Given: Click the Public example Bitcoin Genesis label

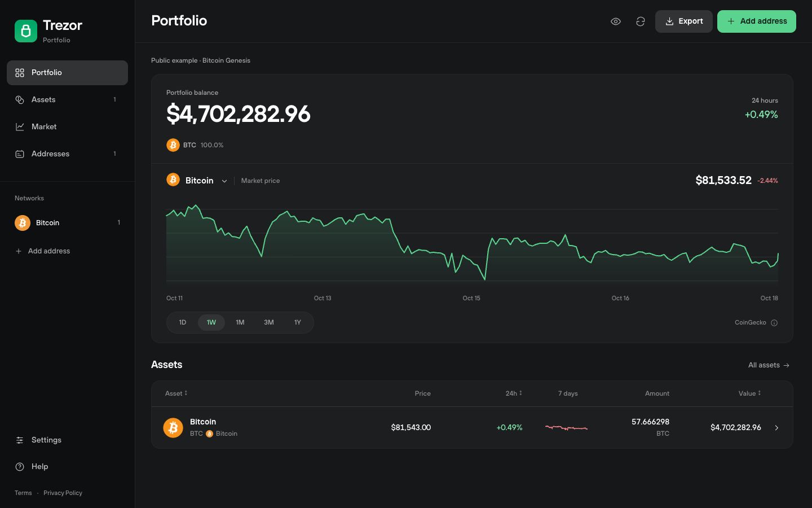Looking at the screenshot, I should click(x=201, y=60).
